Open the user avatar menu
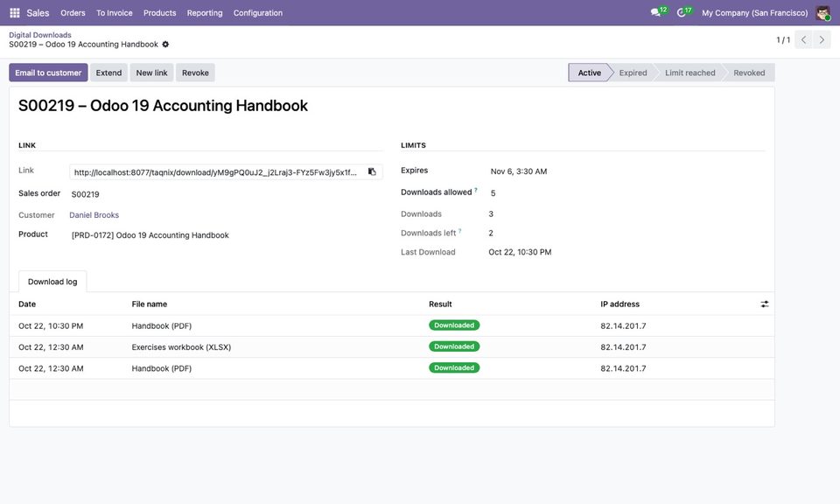840x504 pixels. click(822, 13)
